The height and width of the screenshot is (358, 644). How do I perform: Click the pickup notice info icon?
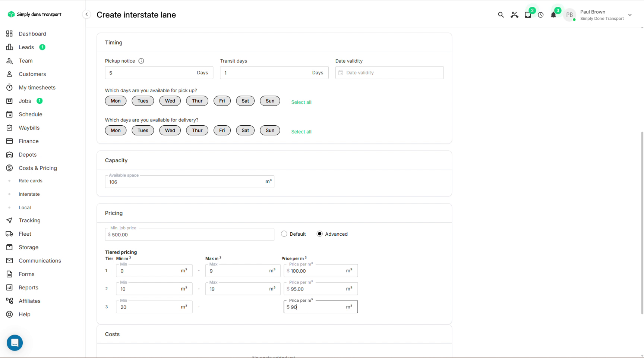[141, 61]
